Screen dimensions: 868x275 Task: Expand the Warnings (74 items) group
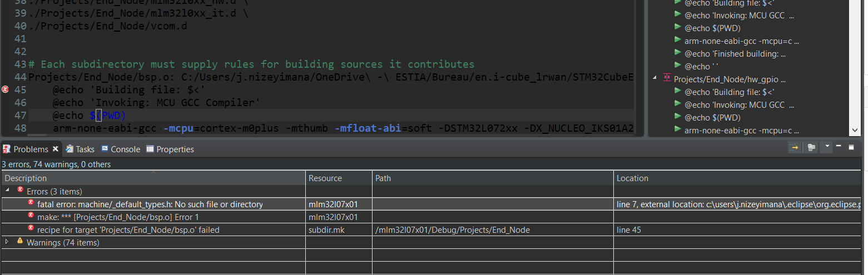7,242
